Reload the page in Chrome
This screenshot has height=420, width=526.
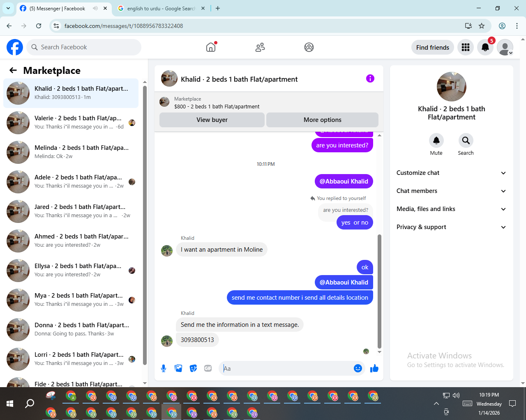(x=39, y=26)
